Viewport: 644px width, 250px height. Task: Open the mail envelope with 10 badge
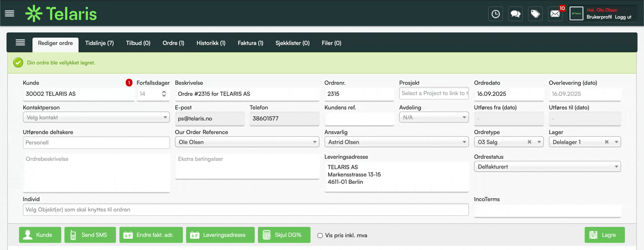coord(555,14)
